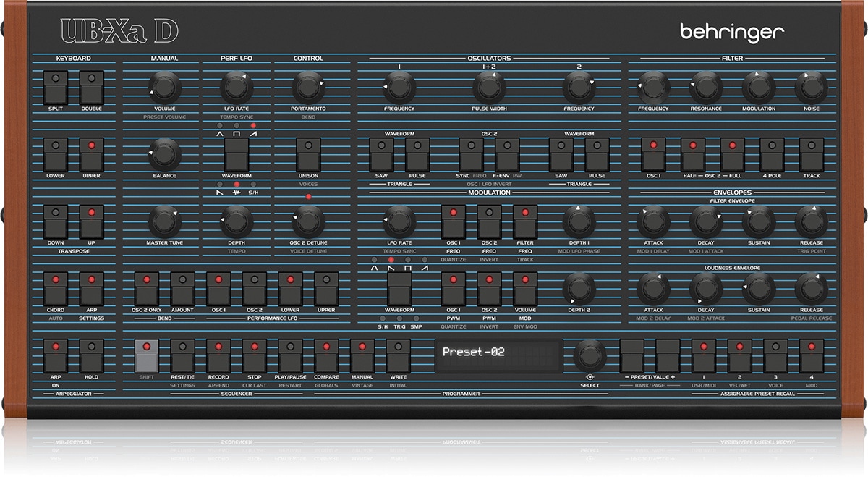Viewport: 868px width, 477px height.
Task: Click the MASTER TUNE knob
Action: pyautogui.click(x=165, y=221)
